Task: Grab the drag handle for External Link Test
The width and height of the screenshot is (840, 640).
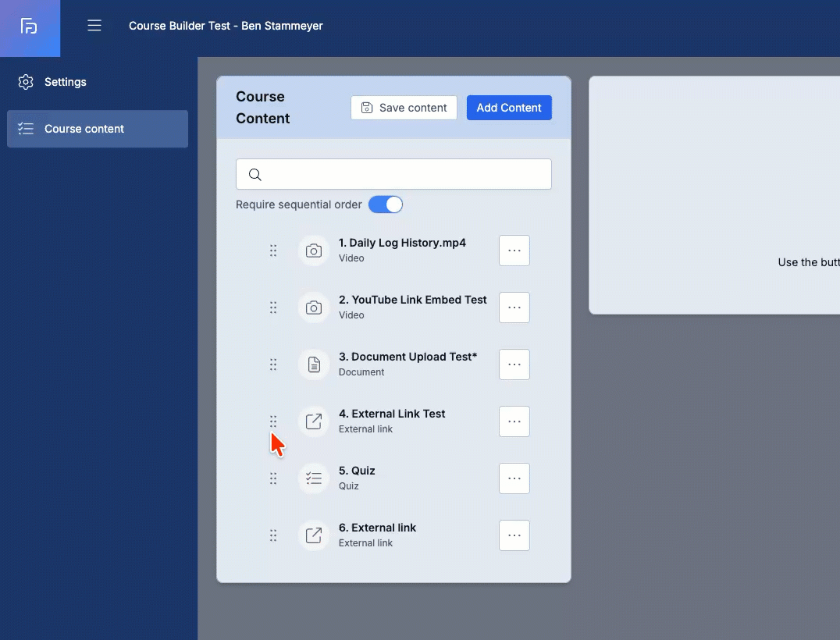Action: click(x=273, y=421)
